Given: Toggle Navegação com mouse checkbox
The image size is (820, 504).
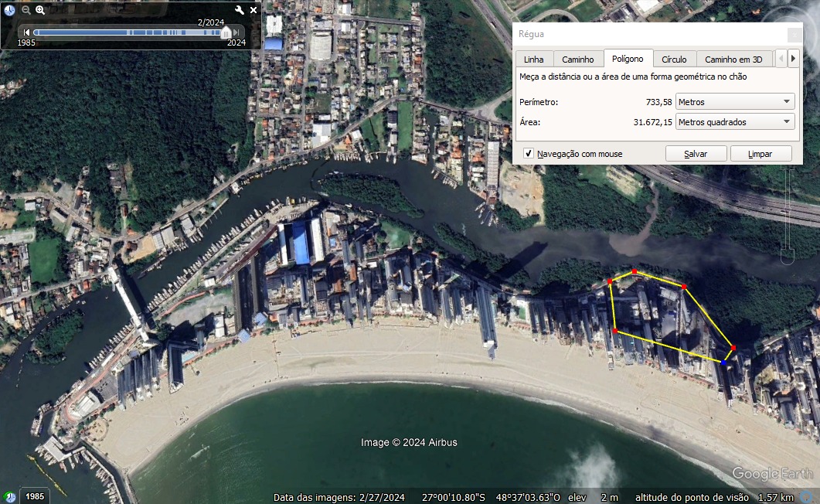Looking at the screenshot, I should coord(529,154).
